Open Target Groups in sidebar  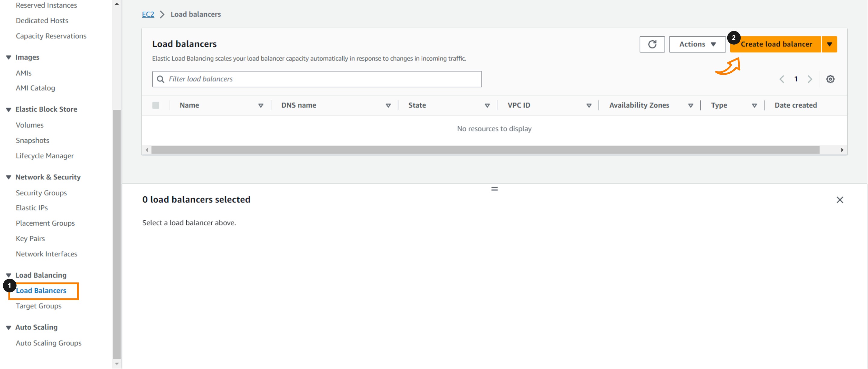click(x=38, y=306)
